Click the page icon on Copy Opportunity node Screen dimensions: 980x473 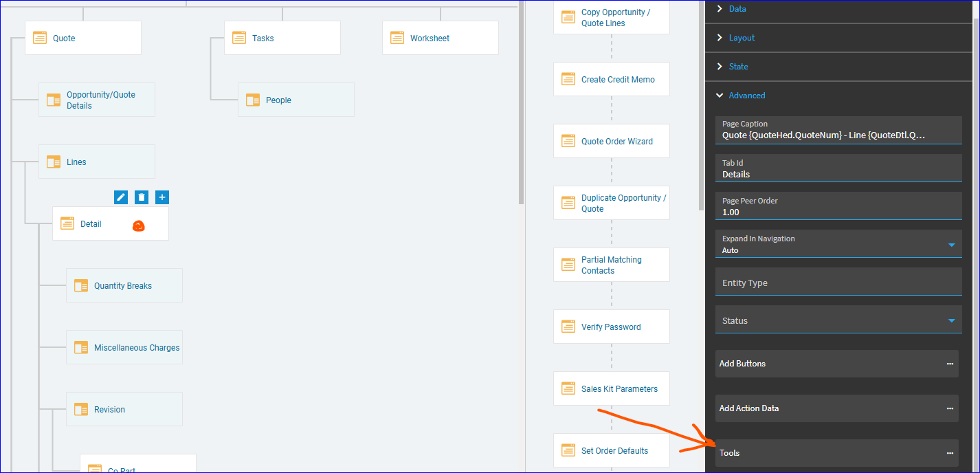(x=568, y=17)
